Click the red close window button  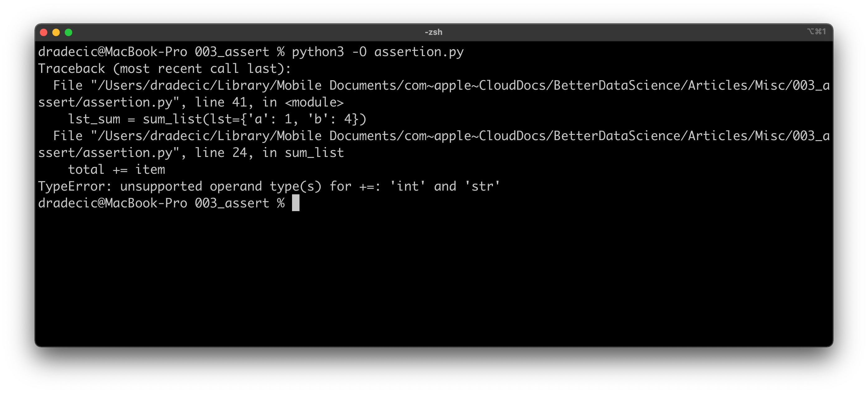pyautogui.click(x=44, y=32)
